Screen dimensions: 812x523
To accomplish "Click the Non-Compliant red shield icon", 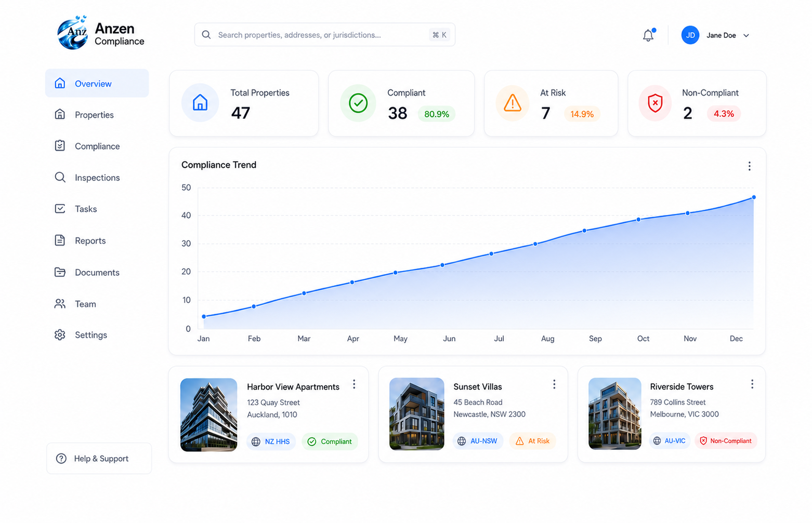I will pyautogui.click(x=655, y=103).
